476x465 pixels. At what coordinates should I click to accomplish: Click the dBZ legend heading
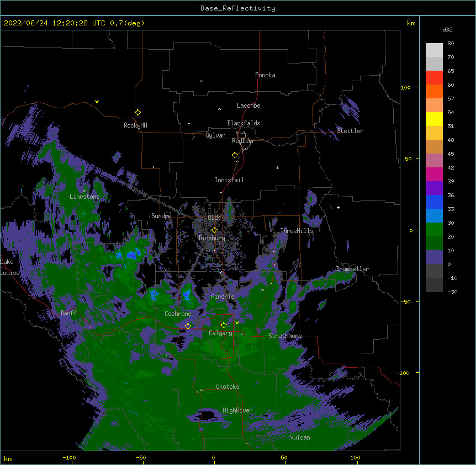point(447,30)
